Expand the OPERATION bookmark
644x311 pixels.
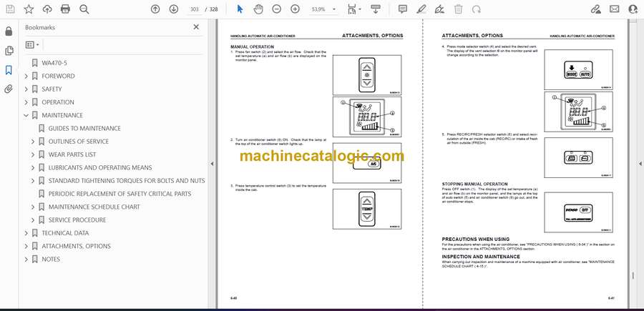(x=26, y=102)
